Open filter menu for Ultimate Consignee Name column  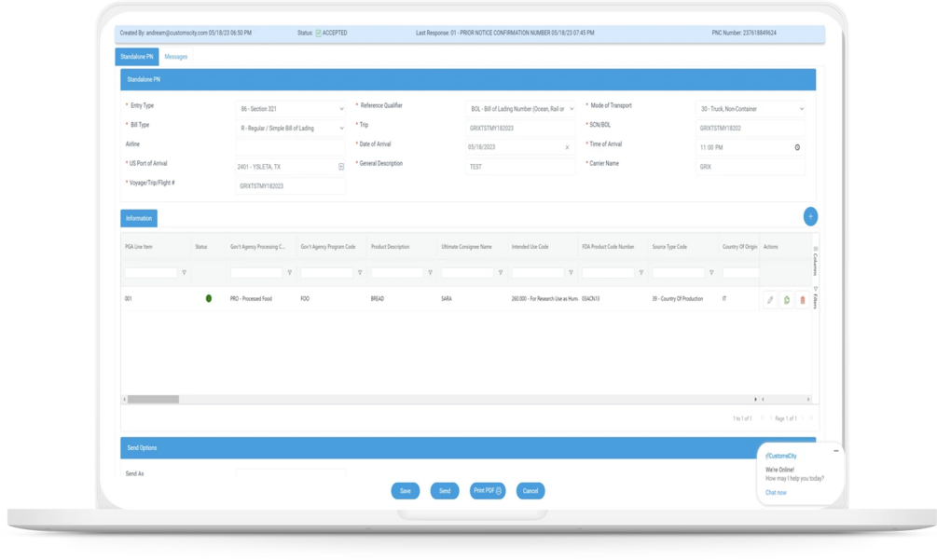click(x=500, y=273)
